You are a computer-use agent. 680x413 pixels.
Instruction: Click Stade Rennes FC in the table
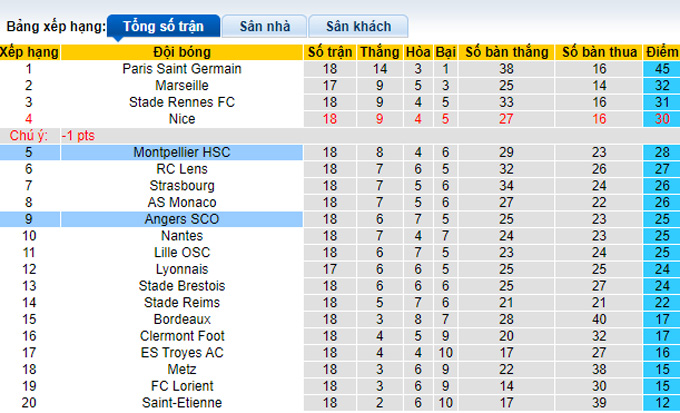point(182,102)
